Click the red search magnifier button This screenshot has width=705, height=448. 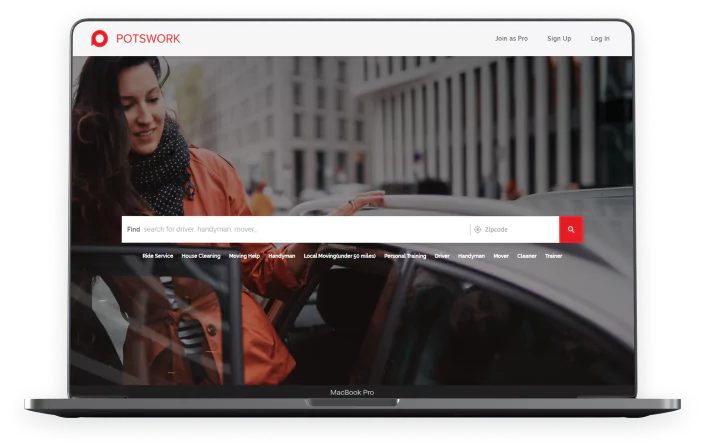[571, 229]
